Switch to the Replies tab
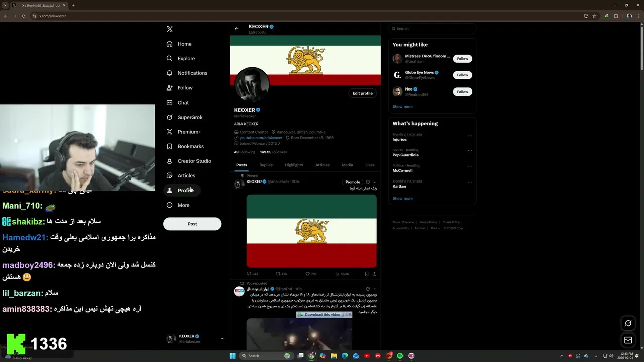The height and width of the screenshot is (362, 644). [266, 165]
